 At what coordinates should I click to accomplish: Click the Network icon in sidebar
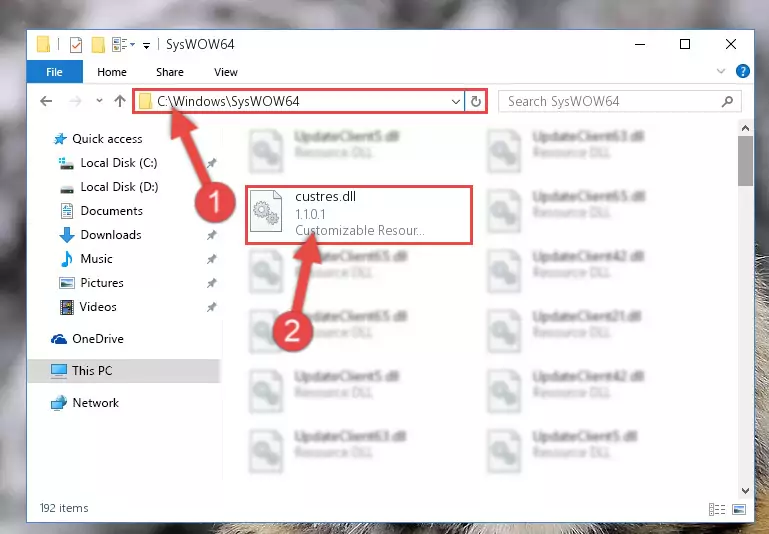point(59,403)
